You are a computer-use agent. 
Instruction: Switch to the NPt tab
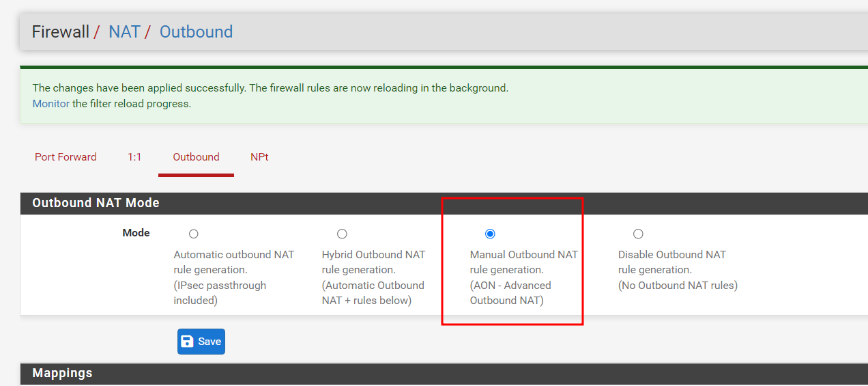click(259, 157)
